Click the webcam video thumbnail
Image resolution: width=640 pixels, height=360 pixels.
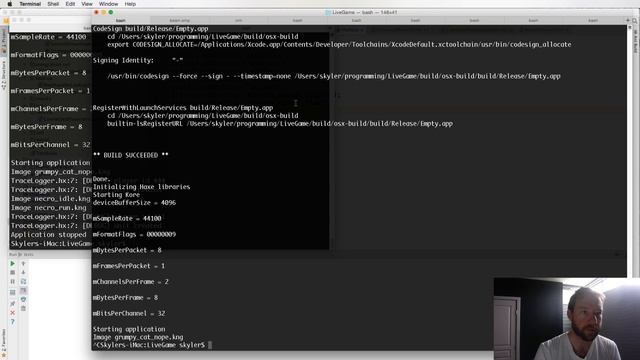567,318
